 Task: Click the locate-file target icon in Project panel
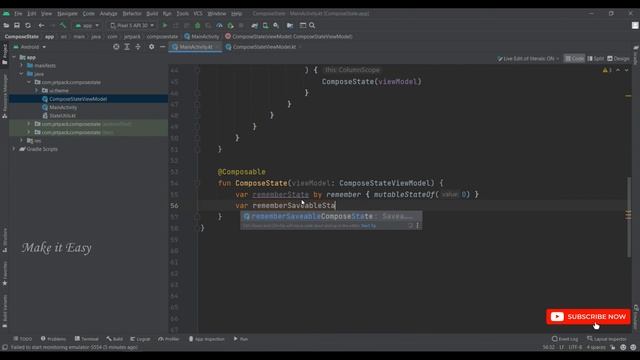pyautogui.click(x=116, y=47)
